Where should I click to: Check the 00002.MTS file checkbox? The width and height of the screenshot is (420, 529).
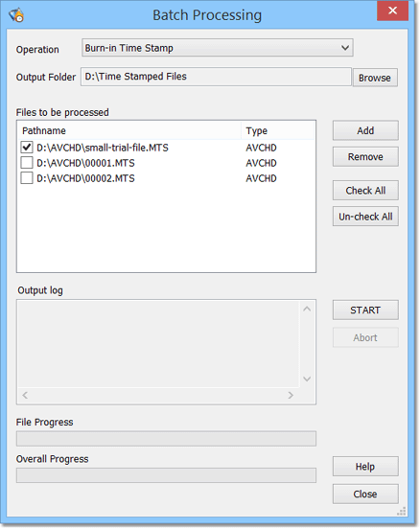tap(27, 178)
